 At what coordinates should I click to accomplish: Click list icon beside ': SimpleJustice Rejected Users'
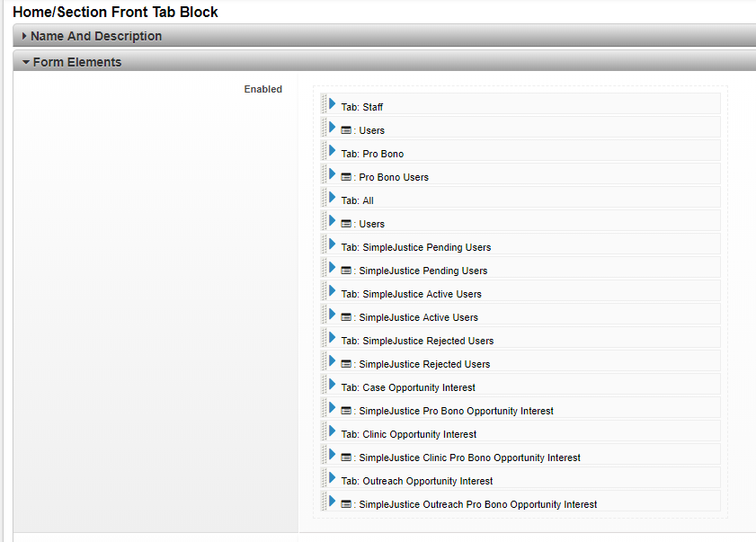[346, 364]
